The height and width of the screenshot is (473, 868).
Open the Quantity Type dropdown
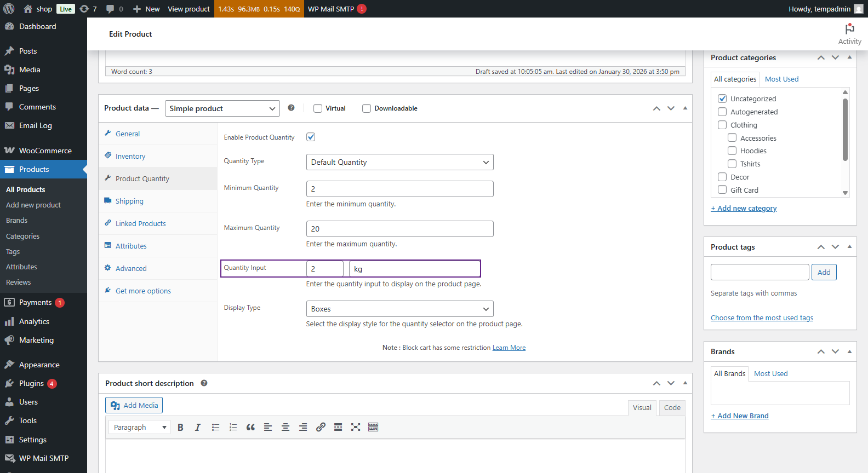coord(399,162)
